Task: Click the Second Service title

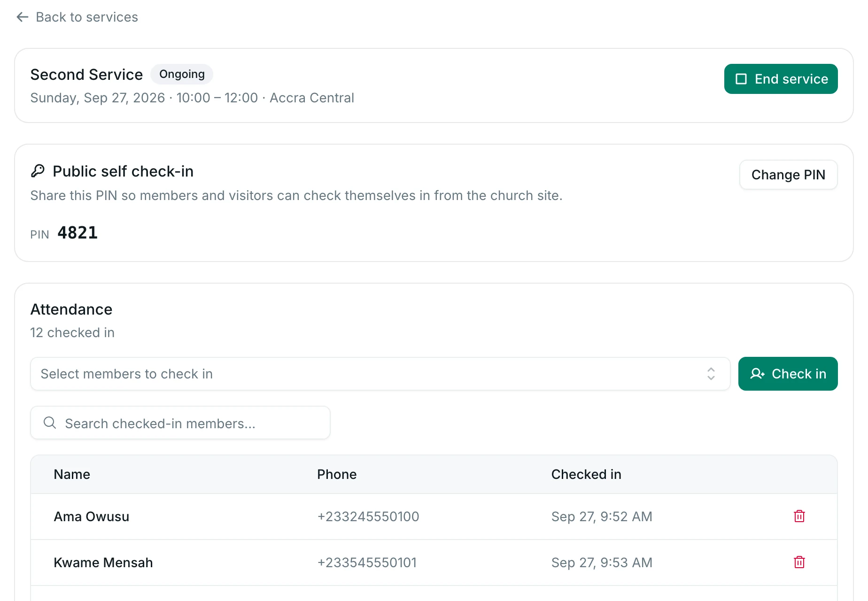Action: coord(86,75)
